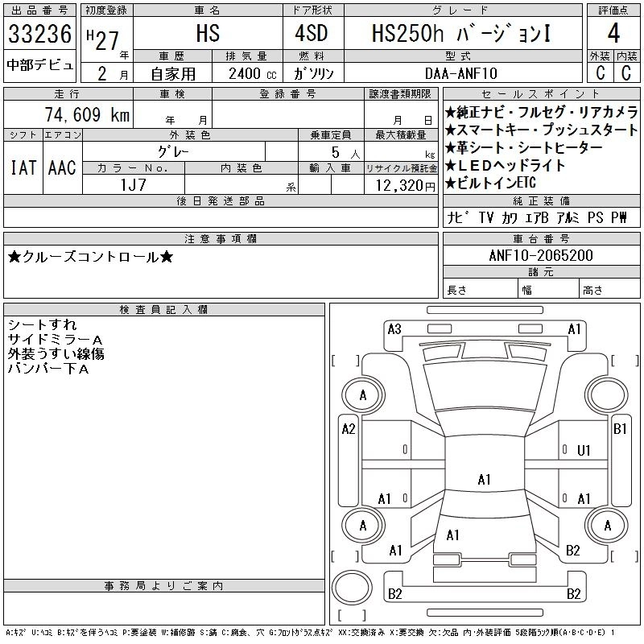Select the A2 scratch mark on diagram

(348, 429)
